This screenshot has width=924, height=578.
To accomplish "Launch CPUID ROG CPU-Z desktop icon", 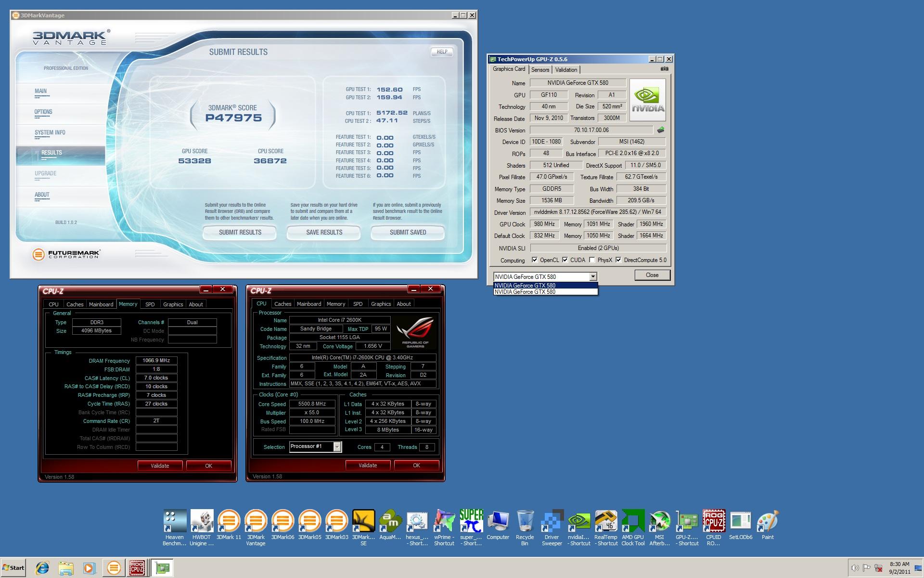I will (714, 527).
